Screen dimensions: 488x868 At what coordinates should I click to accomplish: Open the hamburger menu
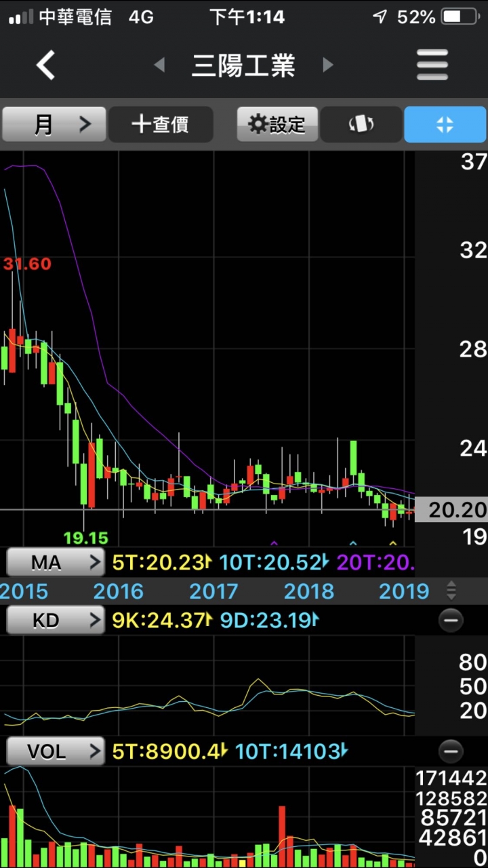(x=432, y=65)
